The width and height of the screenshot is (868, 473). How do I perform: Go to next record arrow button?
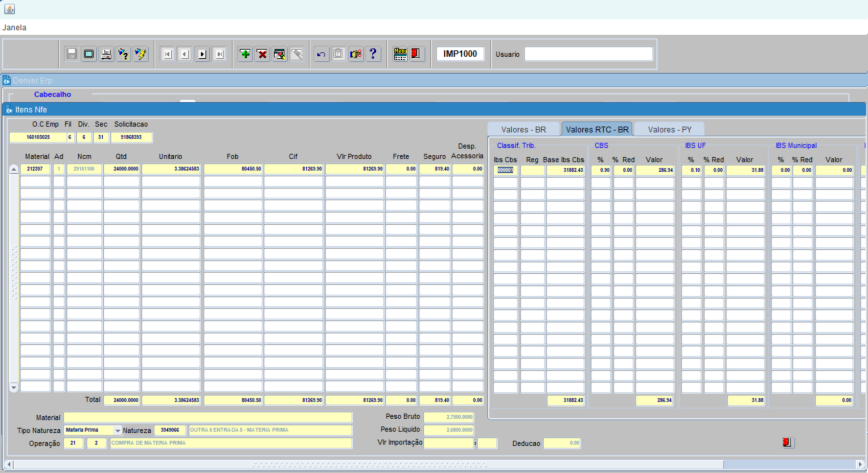pos(202,54)
